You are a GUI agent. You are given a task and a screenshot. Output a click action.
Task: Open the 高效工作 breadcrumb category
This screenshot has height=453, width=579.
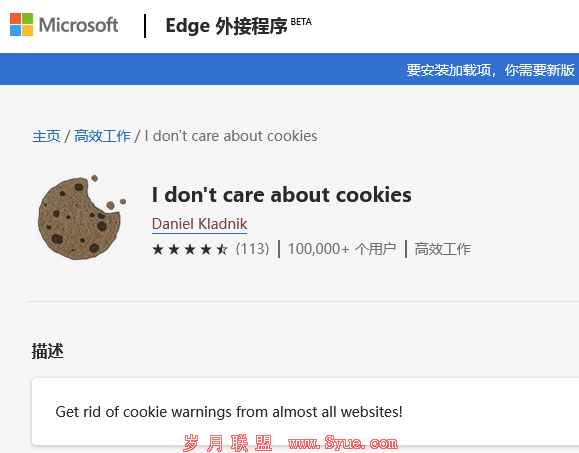tap(102, 136)
